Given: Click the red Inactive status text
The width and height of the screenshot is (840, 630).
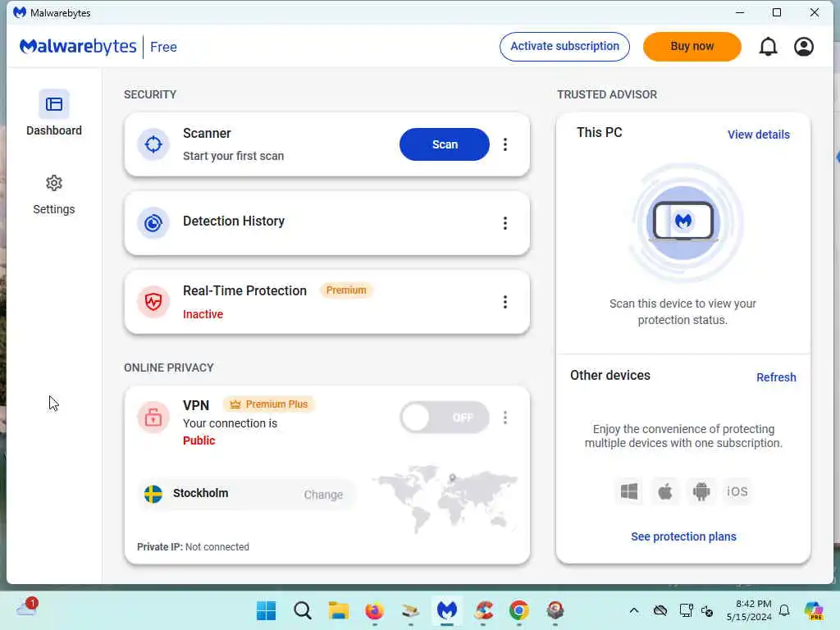Looking at the screenshot, I should [203, 314].
